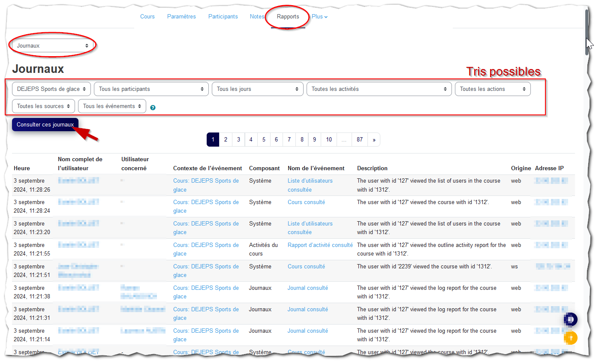The height and width of the screenshot is (364, 599).
Task: Open Liste d'utilisateurs consultée link in 11:23:20 row
Action: (x=310, y=228)
